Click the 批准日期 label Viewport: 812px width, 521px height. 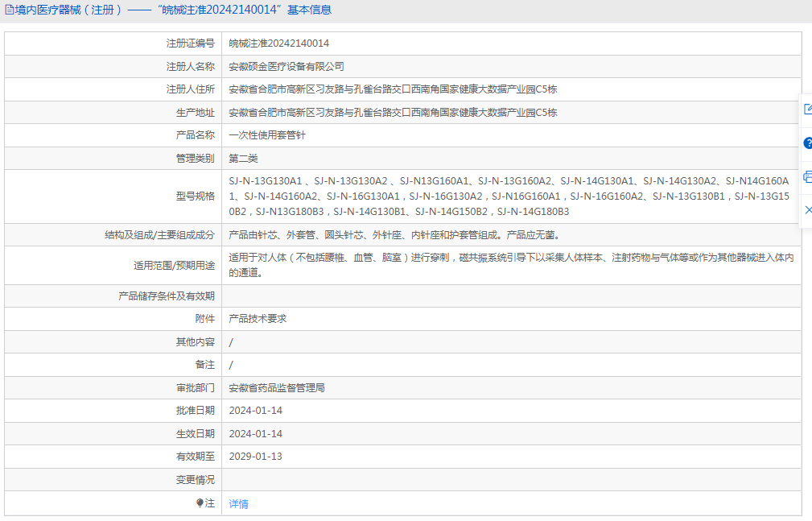click(x=196, y=411)
